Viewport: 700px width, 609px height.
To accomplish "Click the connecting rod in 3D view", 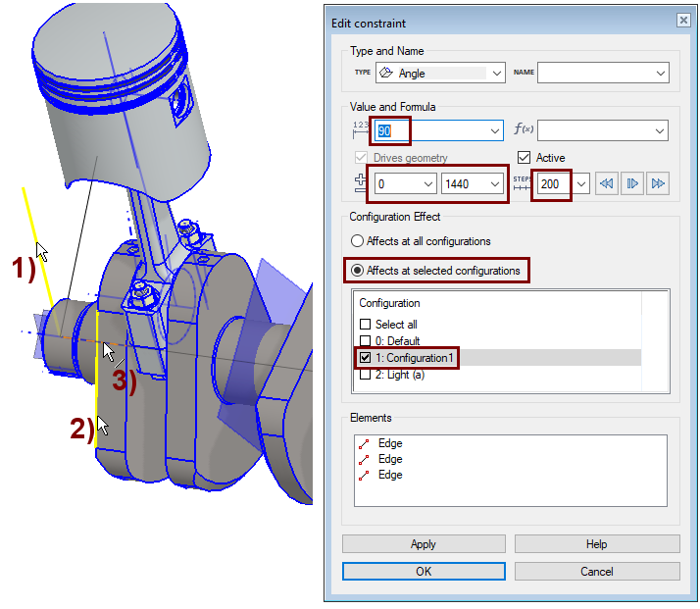I will [x=152, y=232].
